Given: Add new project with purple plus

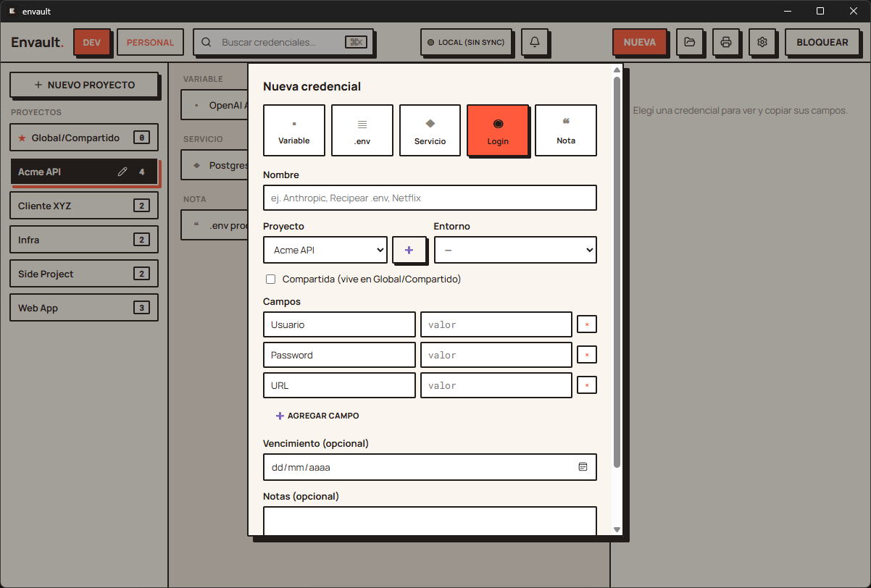Looking at the screenshot, I should pos(409,250).
